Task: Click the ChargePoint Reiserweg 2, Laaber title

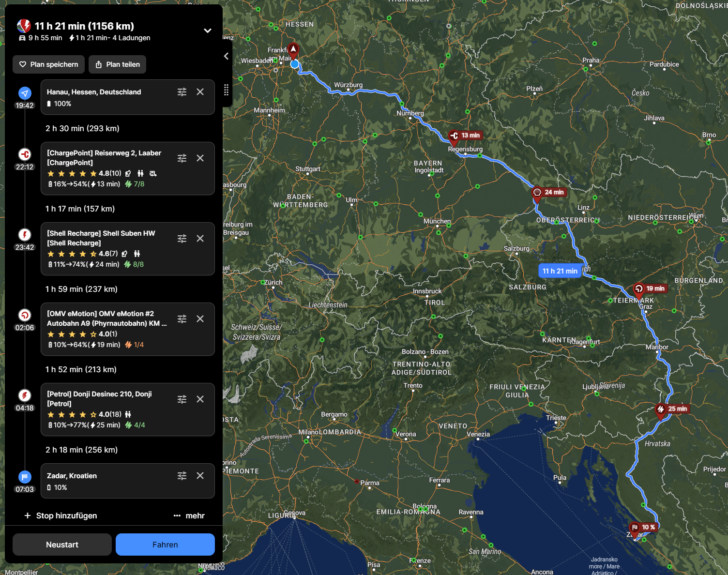Action: point(104,158)
